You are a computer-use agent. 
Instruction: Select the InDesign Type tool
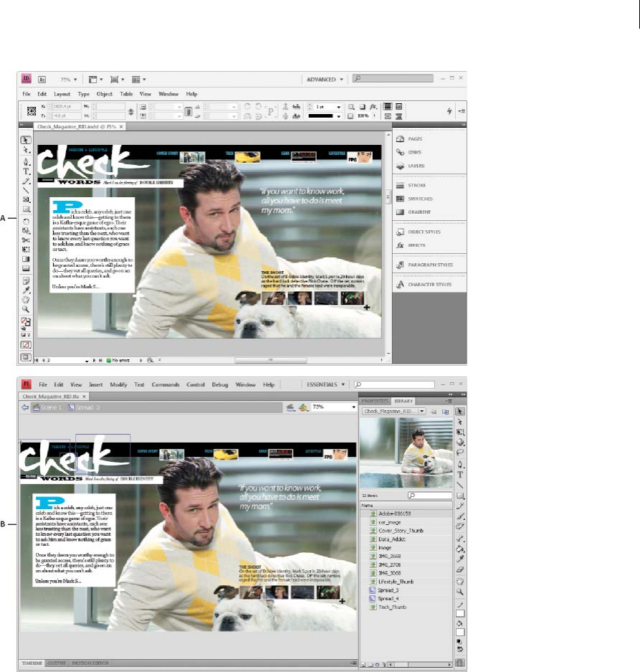click(x=26, y=171)
